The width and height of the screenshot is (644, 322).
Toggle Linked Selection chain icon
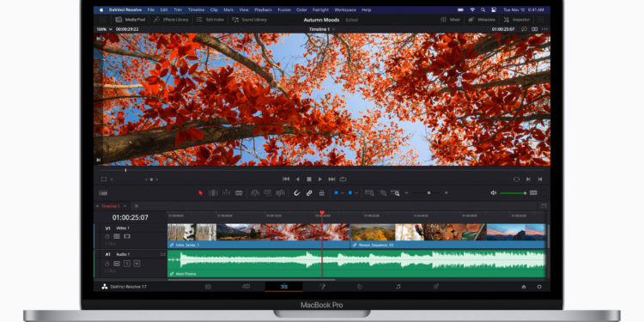[309, 192]
